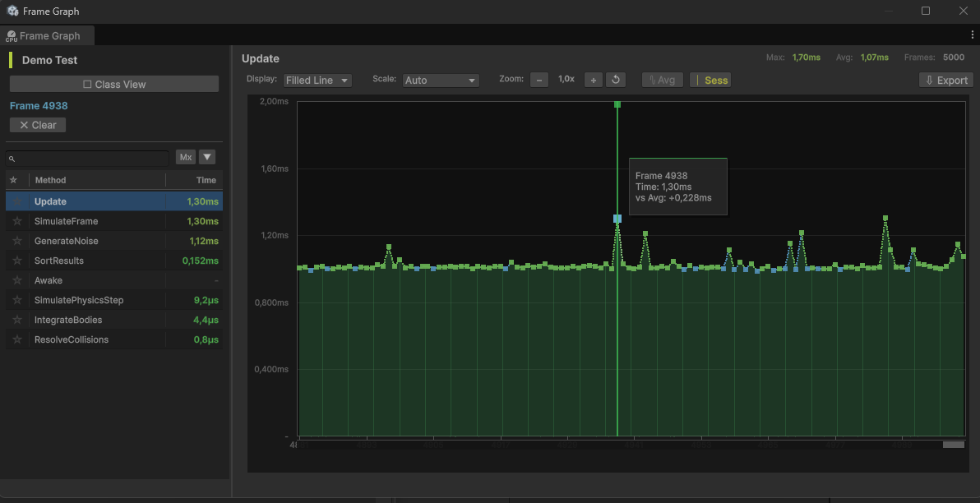Open the filter funnel button
Image resolution: width=980 pixels, height=503 pixels.
point(207,157)
